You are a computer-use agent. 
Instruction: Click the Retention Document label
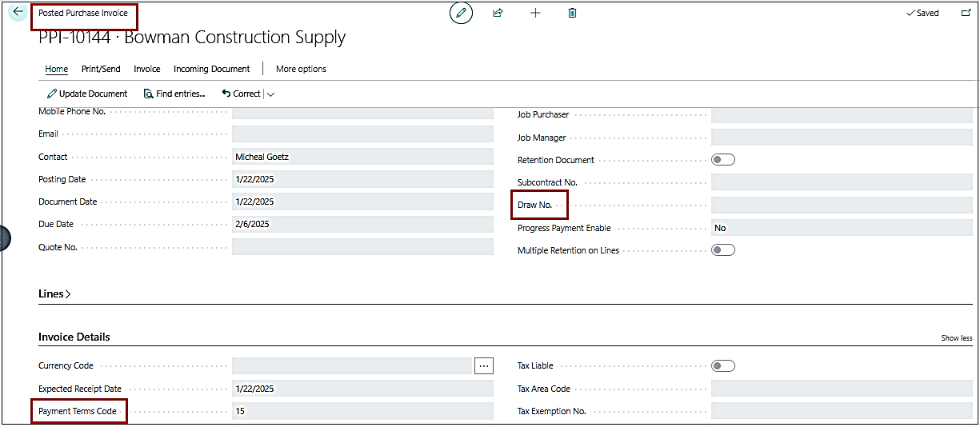(x=556, y=160)
